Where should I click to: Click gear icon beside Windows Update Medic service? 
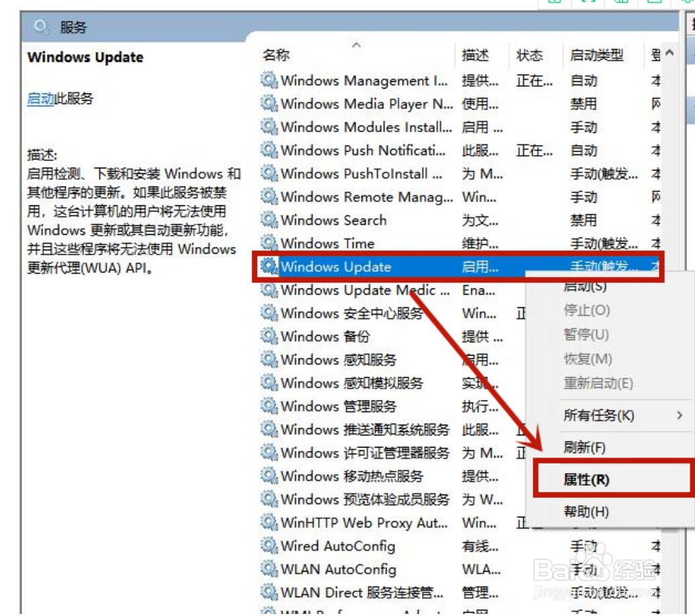[x=269, y=290]
